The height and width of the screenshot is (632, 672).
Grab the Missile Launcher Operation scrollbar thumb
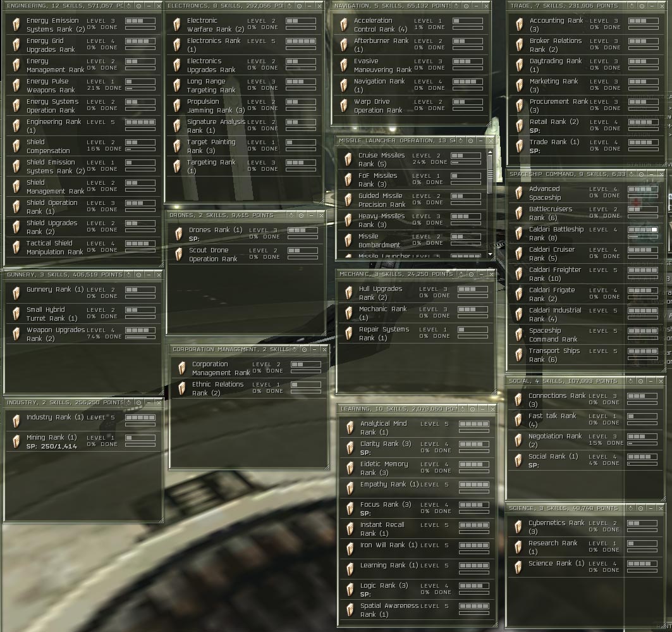pos(491,175)
